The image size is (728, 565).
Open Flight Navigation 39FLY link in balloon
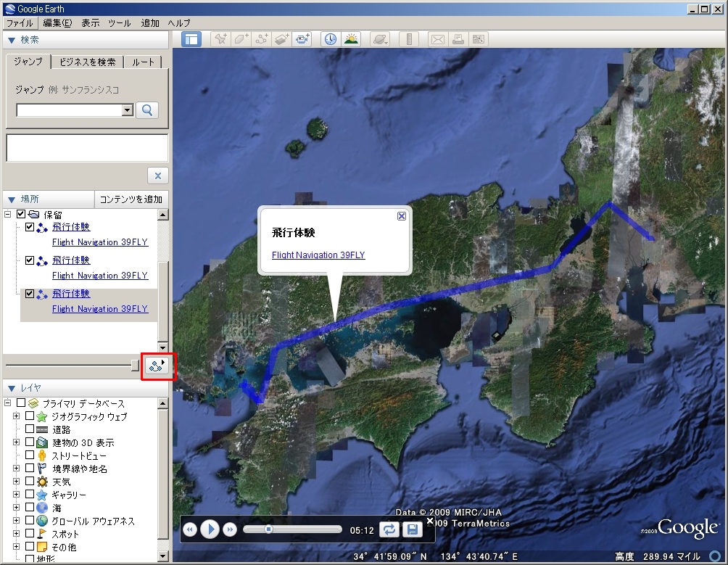(318, 255)
